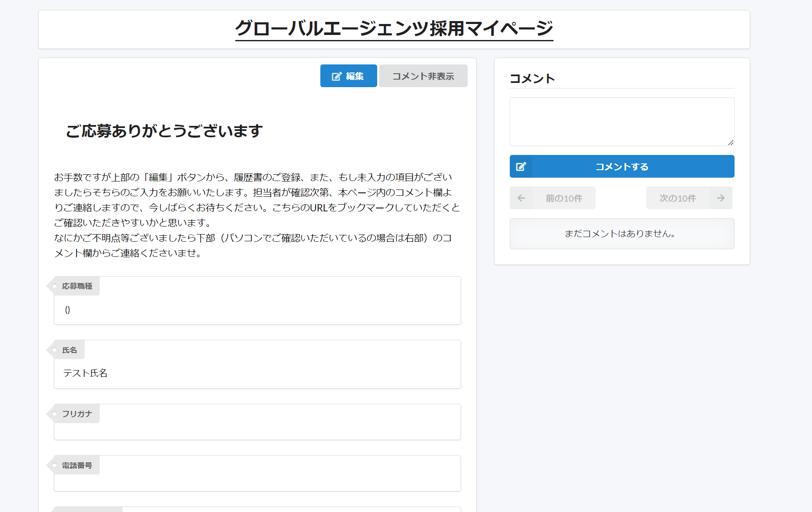
Task: Click the コメント section heading
Action: pos(532,78)
